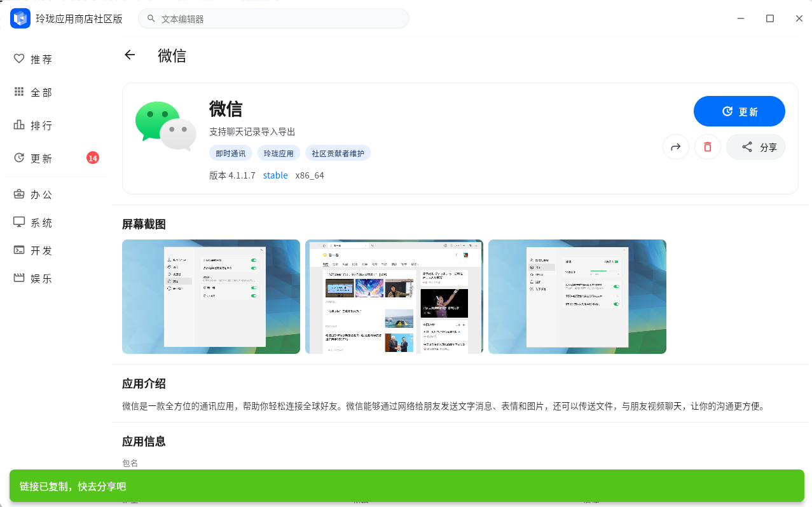
Task: Click the 社区贡献者维护 tag
Action: click(x=338, y=153)
